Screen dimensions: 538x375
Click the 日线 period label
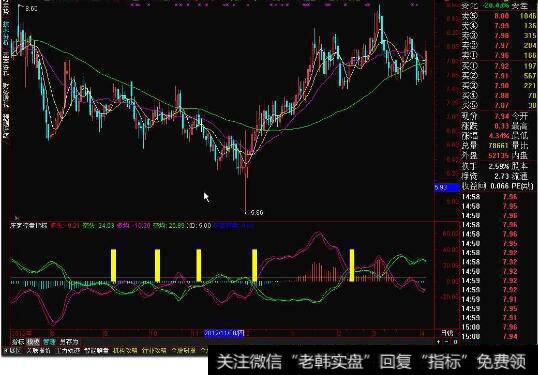click(447, 333)
